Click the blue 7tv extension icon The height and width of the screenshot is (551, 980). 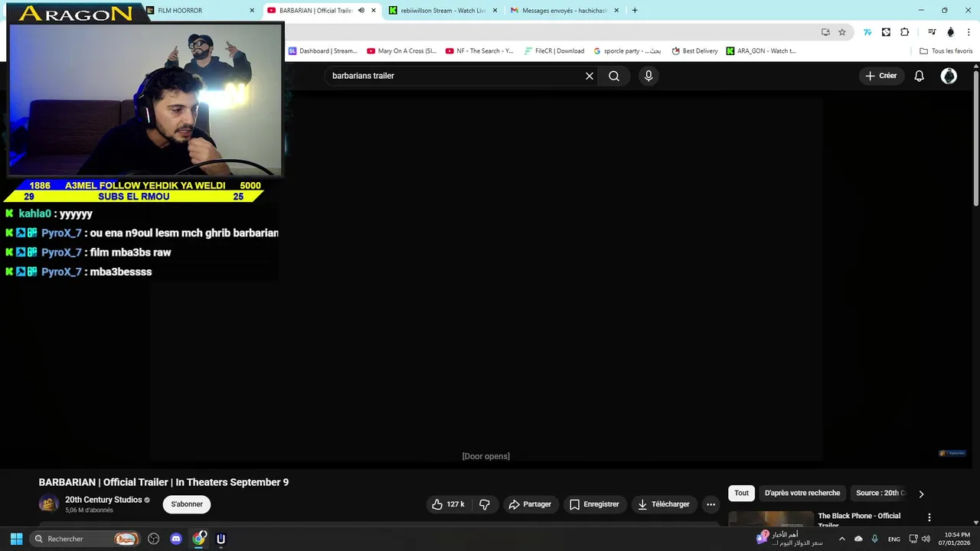coord(867,32)
